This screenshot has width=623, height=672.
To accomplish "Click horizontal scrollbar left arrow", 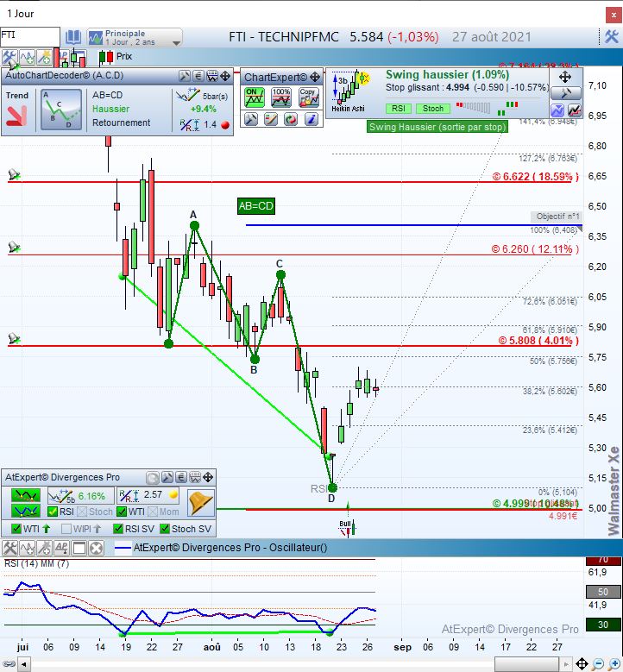I will pos(24,665).
